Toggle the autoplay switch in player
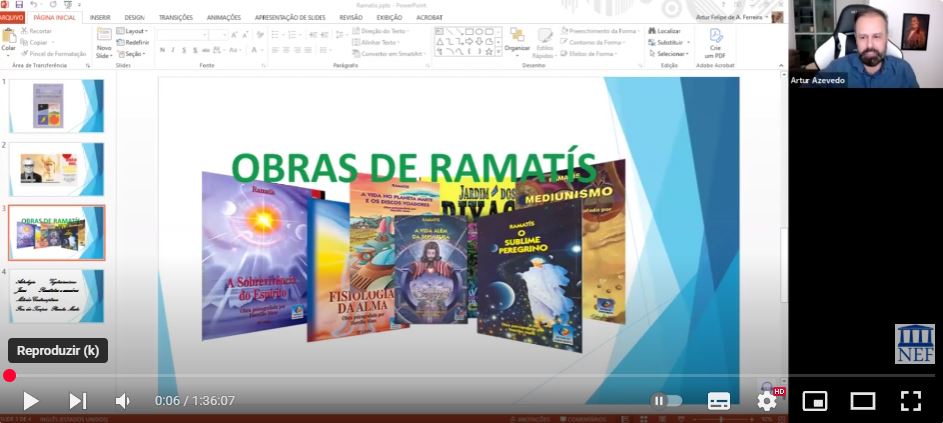Screen dimensions: 943x423 [666, 401]
